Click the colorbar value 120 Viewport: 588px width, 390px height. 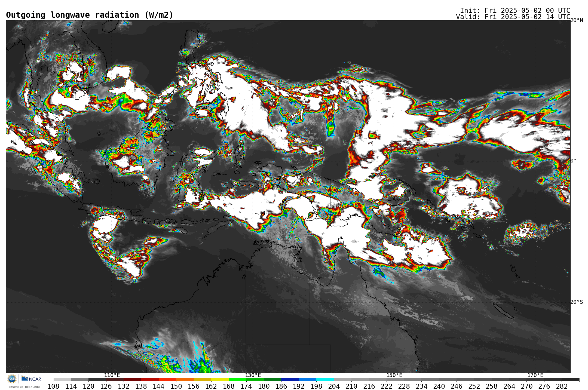point(88,386)
